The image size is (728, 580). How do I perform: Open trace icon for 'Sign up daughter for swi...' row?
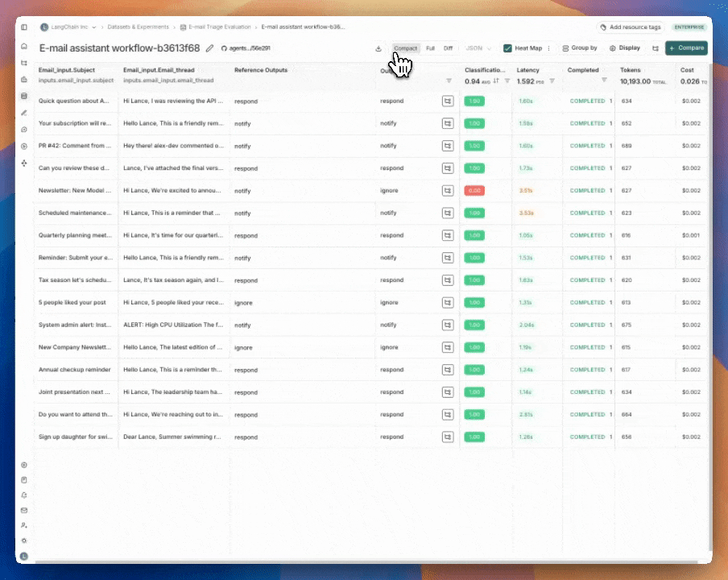pos(448,437)
